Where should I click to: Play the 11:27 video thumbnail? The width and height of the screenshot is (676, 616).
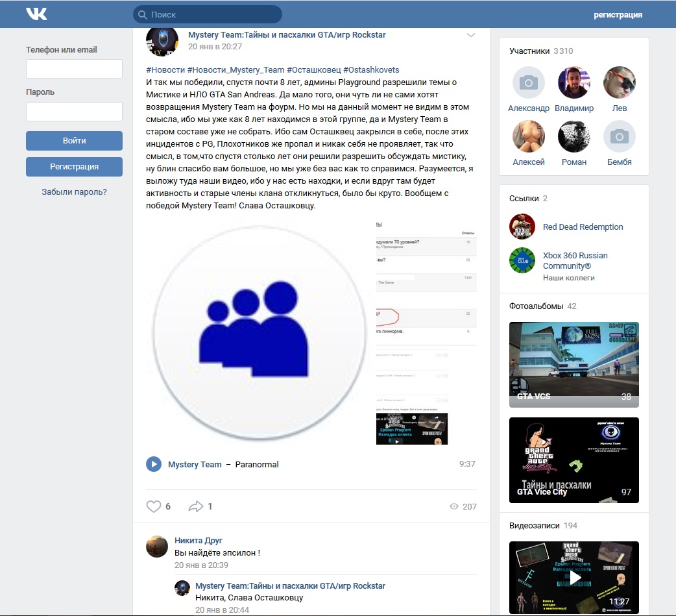(574, 577)
